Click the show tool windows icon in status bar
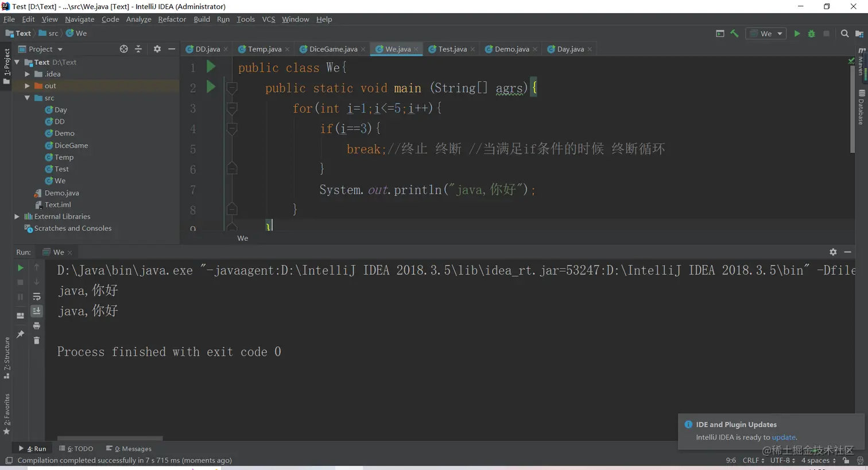The image size is (868, 470). click(9, 460)
